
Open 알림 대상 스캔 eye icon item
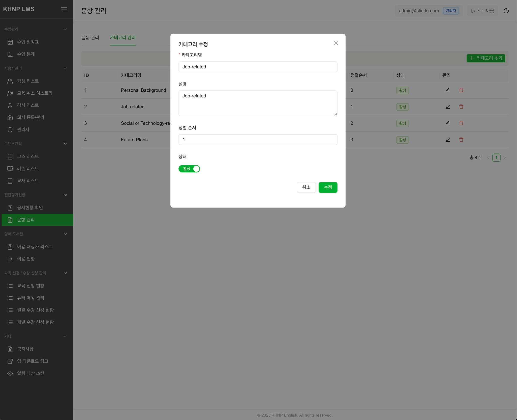30,373
